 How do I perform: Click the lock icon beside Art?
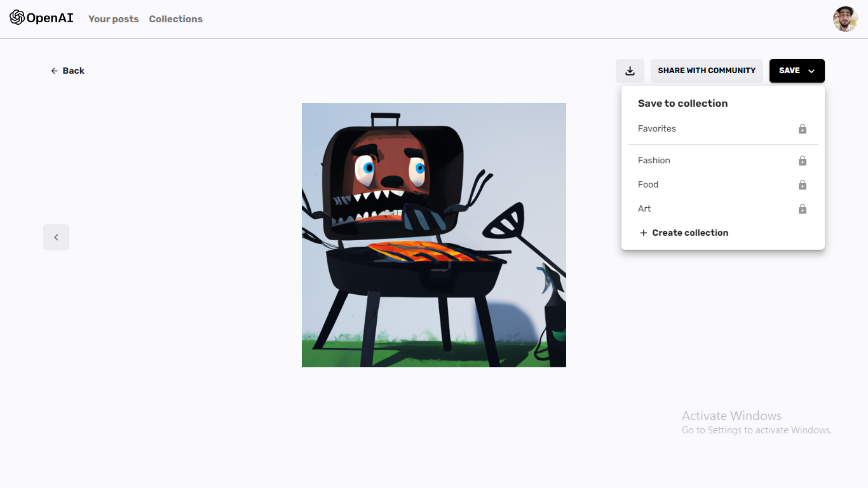[803, 209]
